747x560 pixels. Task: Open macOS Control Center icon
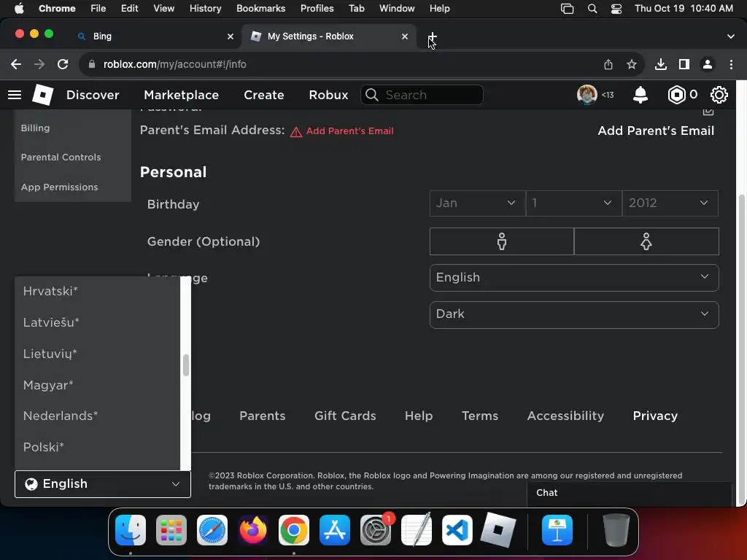click(x=616, y=9)
